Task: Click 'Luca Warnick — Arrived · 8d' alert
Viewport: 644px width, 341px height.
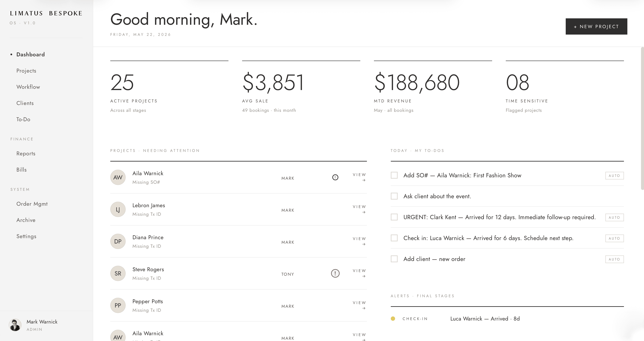Action: click(485, 319)
